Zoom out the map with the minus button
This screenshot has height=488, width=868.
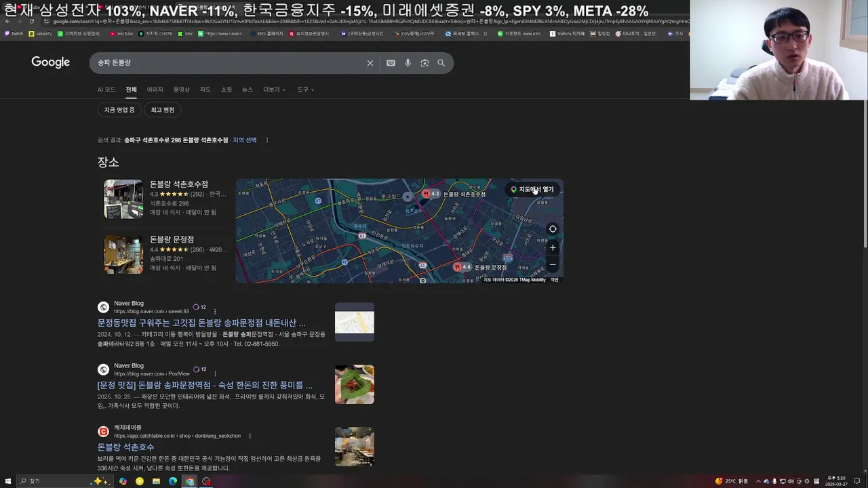tap(553, 264)
